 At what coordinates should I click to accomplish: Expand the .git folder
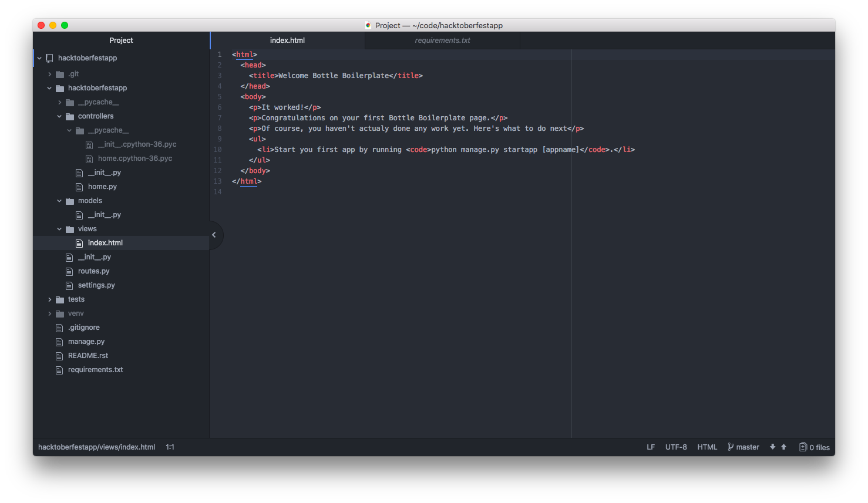(49, 73)
